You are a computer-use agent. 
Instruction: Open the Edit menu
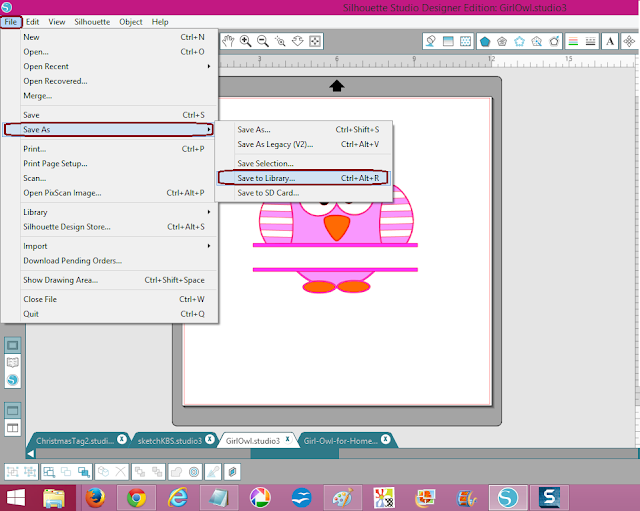pyautogui.click(x=32, y=22)
